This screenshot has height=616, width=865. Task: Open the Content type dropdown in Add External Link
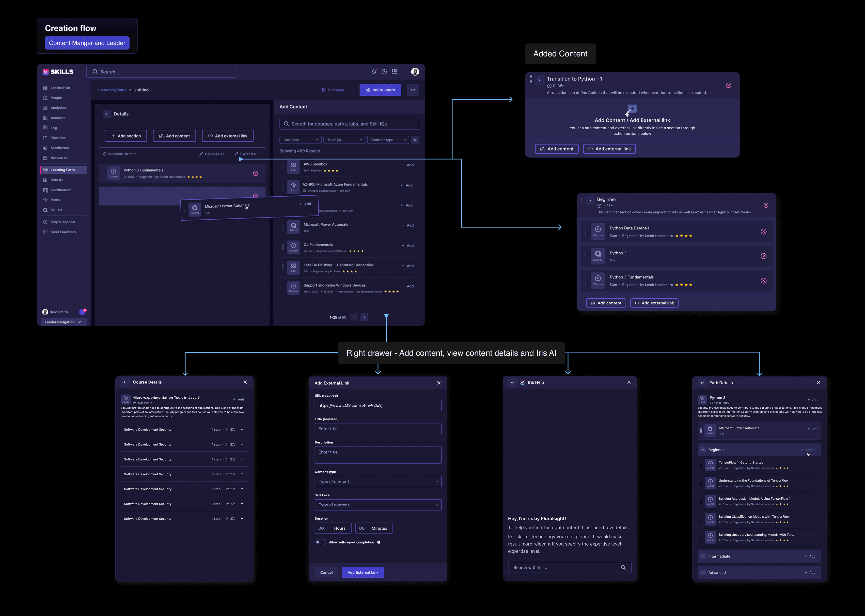378,482
